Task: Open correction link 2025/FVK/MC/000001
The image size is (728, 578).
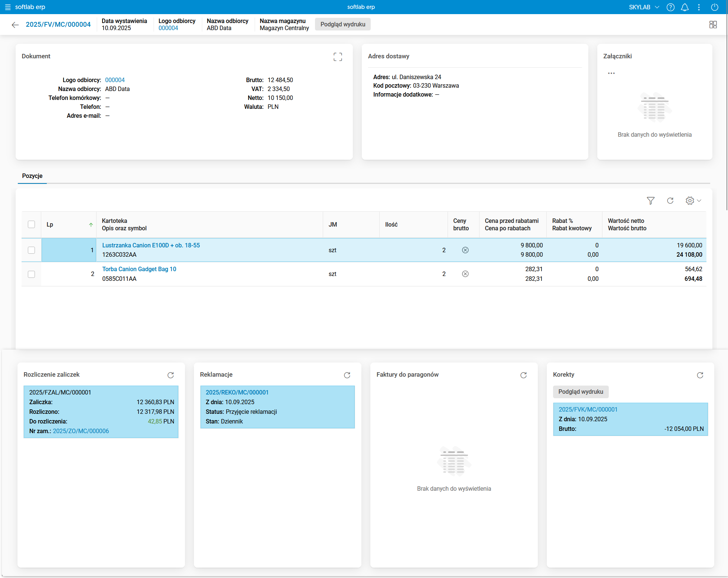Action: 588,409
